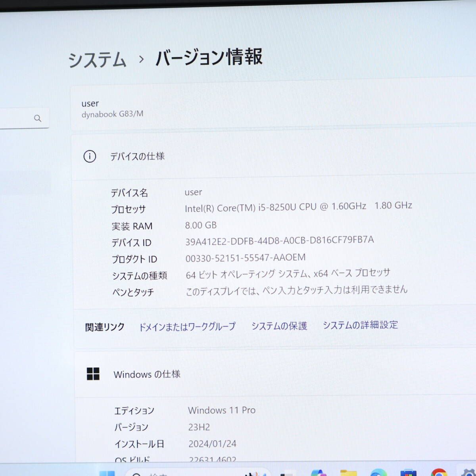Click the プロセッサ label
This screenshot has width=476, height=476.
pos(129,209)
